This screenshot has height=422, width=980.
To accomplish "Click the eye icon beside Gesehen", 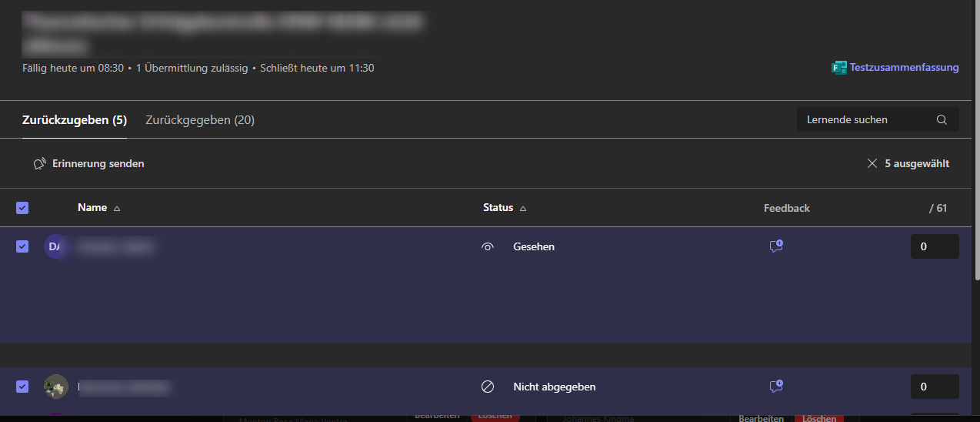I will (x=488, y=247).
